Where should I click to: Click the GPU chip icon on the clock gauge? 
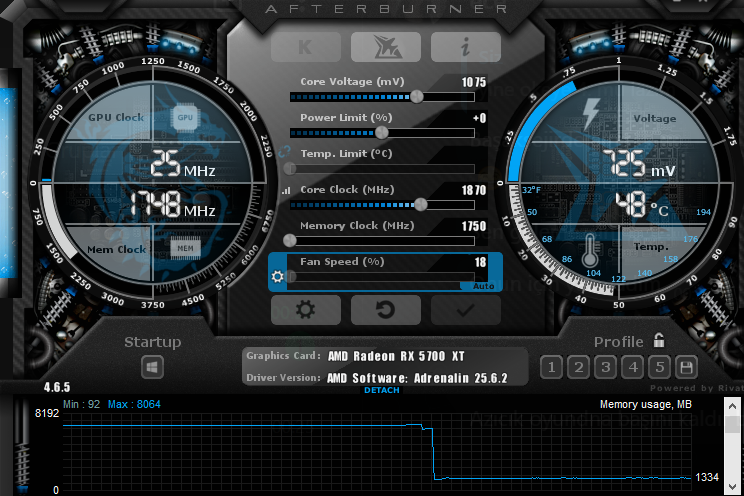pyautogui.click(x=185, y=117)
